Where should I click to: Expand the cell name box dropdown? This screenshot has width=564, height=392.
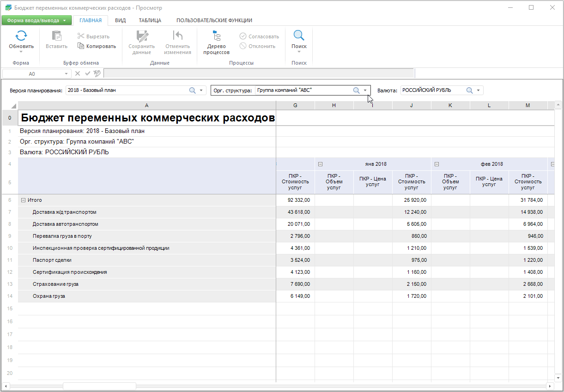coord(67,74)
